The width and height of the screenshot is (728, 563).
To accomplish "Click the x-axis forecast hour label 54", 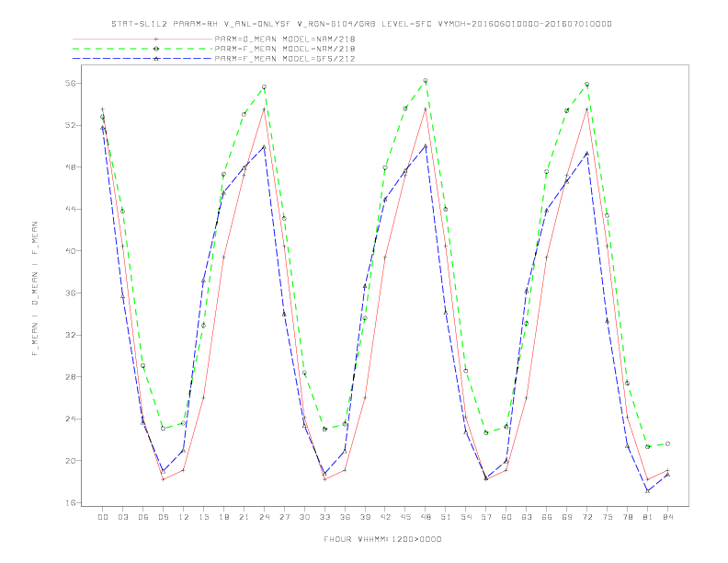I will click(466, 517).
